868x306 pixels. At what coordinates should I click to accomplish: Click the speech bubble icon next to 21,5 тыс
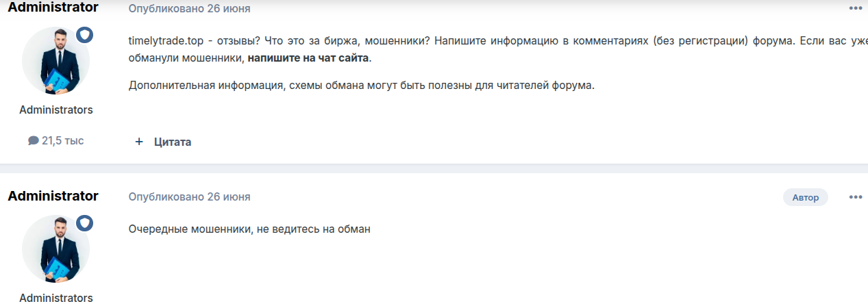[x=34, y=140]
